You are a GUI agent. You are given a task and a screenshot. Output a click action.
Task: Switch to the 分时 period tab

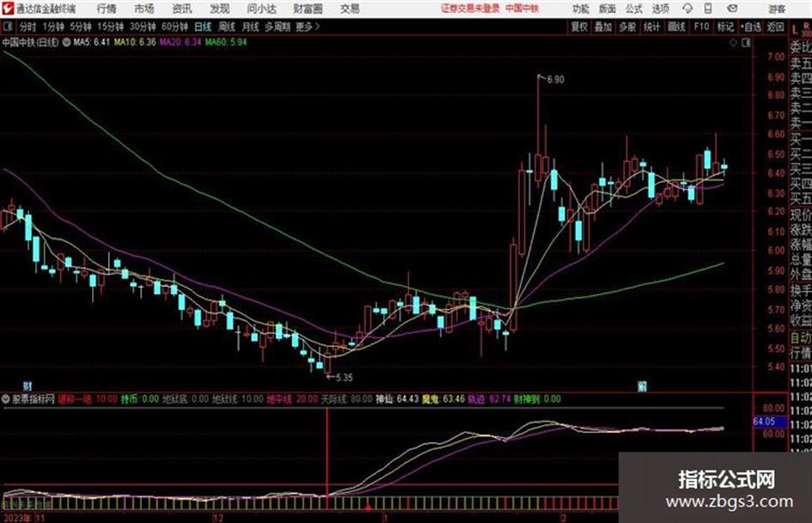(x=28, y=27)
